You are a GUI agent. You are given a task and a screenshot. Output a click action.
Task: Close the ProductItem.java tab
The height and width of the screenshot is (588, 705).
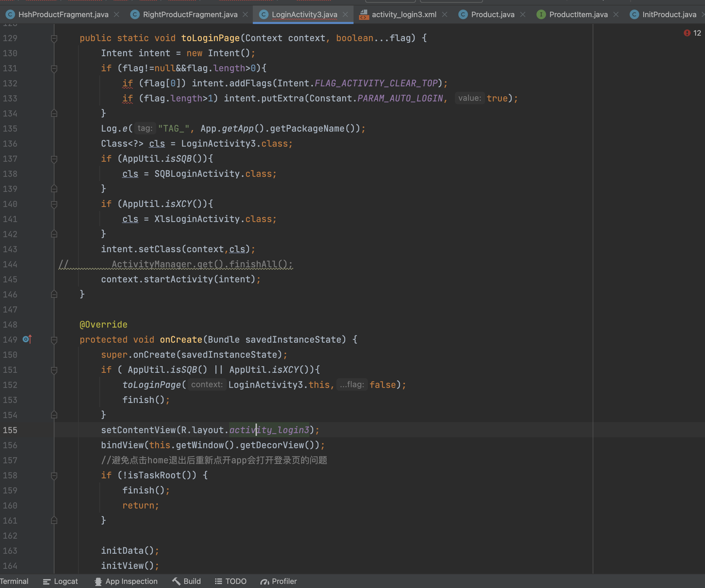(616, 14)
